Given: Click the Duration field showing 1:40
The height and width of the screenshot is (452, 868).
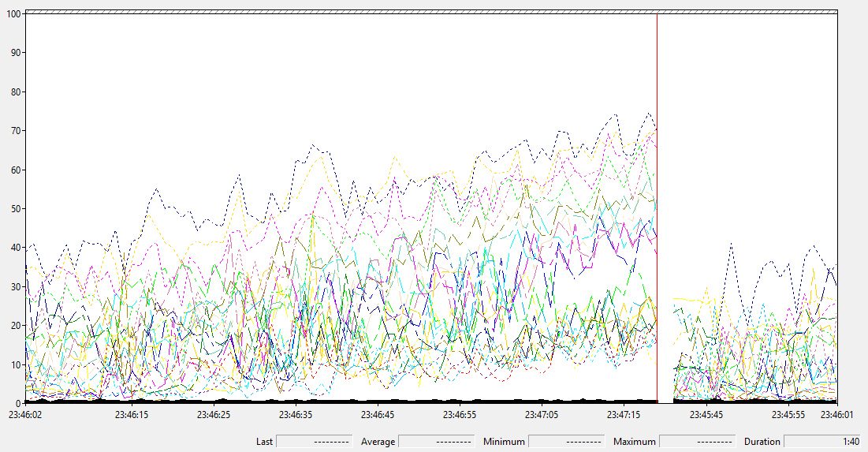Looking at the screenshot, I should tap(822, 442).
